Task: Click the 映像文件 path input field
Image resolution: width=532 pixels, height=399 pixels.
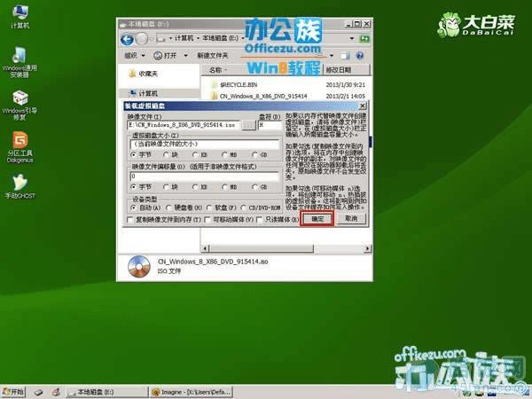Action: coord(184,125)
